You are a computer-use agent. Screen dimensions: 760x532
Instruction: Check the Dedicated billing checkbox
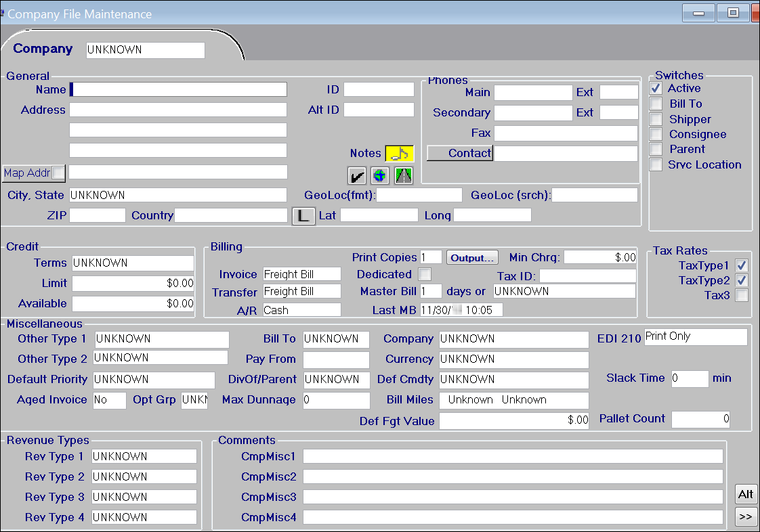click(425, 274)
